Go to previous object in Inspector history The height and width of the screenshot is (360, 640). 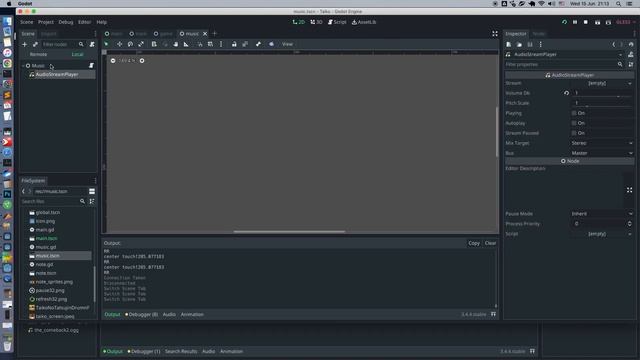click(614, 44)
